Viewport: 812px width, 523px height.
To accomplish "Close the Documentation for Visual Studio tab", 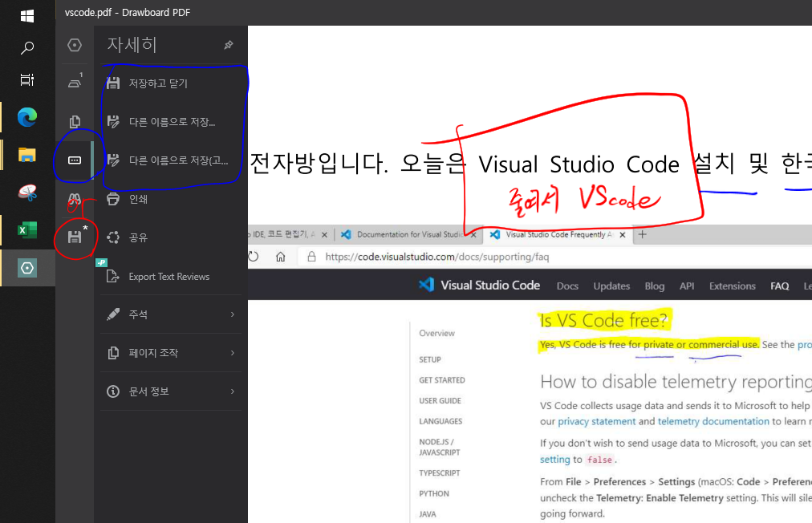I will (x=473, y=234).
